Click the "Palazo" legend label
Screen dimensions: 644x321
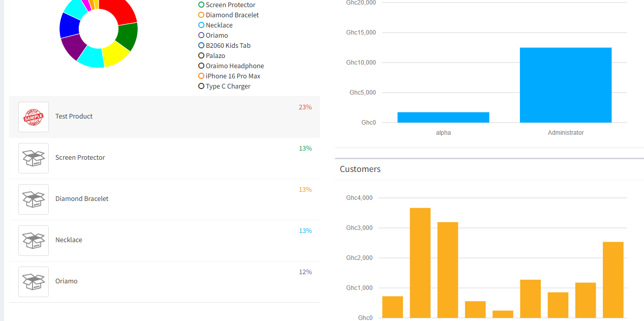[x=216, y=55]
